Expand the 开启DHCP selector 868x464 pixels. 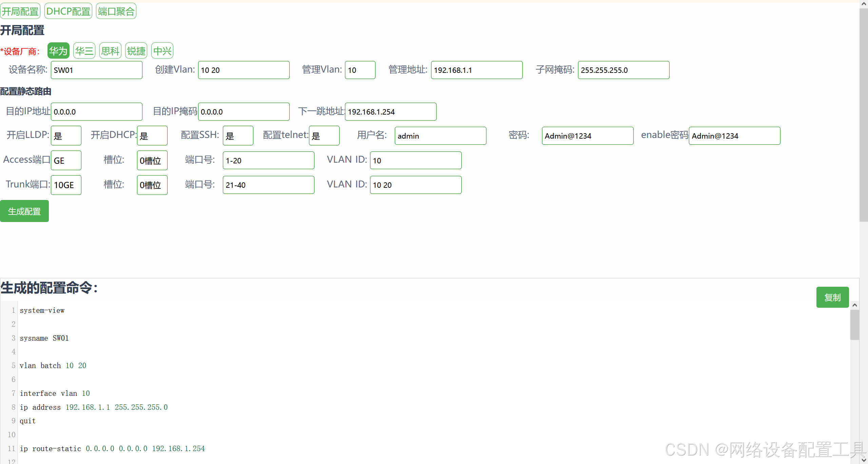152,136
